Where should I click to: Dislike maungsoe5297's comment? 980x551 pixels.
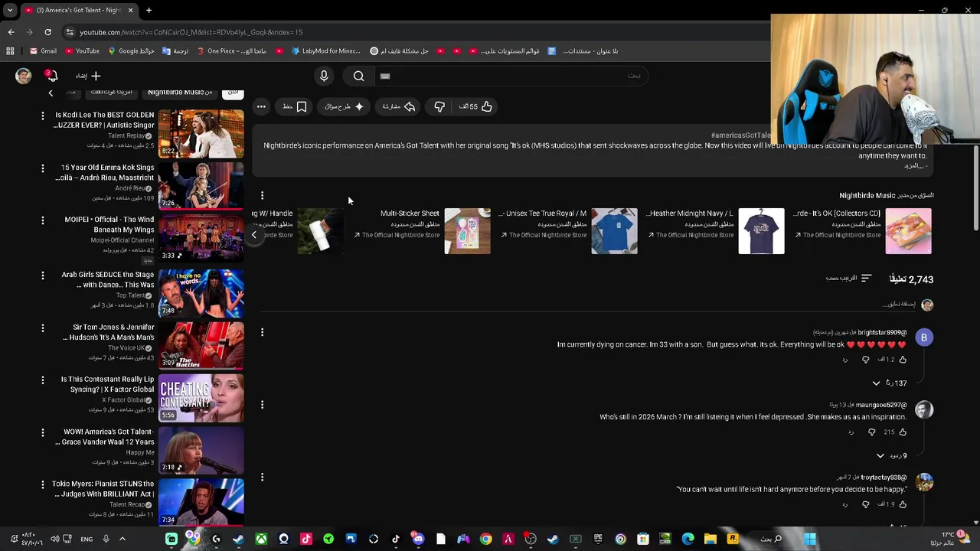[x=871, y=432]
